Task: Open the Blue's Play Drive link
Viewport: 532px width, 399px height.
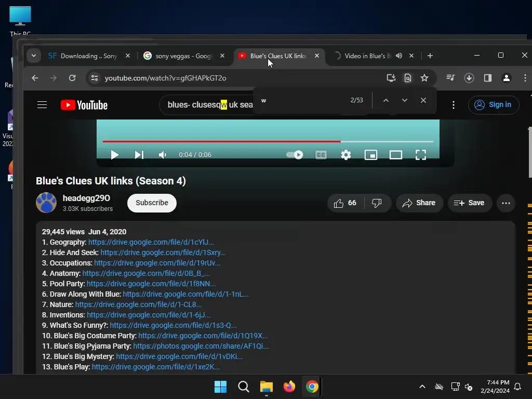Action: click(156, 367)
